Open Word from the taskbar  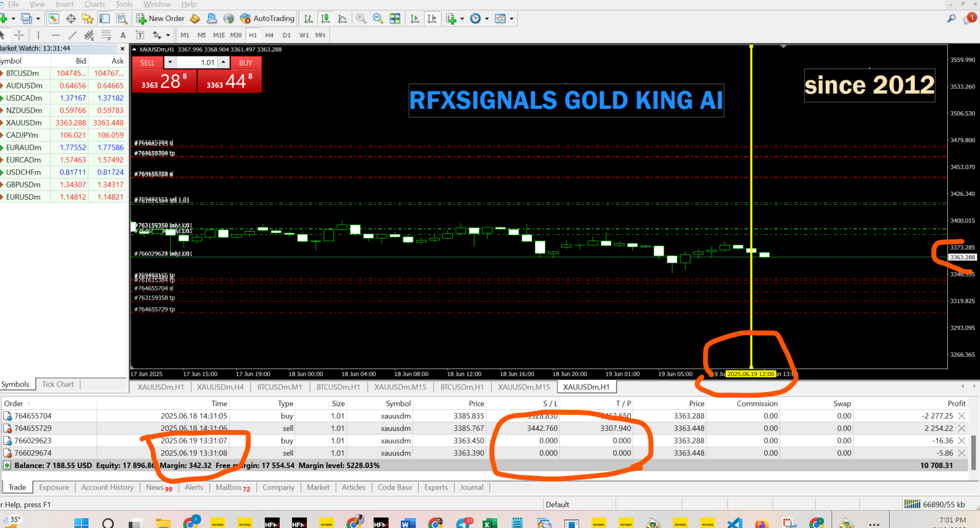pyautogui.click(x=408, y=524)
